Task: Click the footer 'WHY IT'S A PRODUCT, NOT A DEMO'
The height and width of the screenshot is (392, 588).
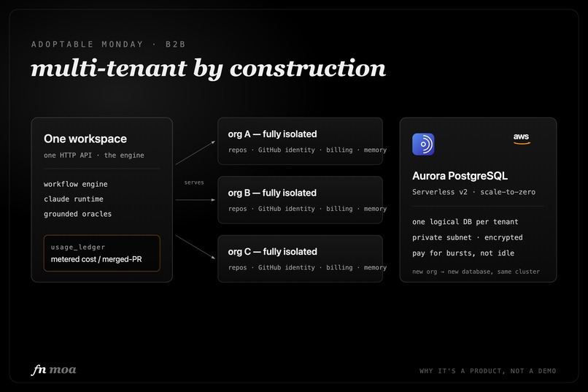Action: (x=487, y=371)
